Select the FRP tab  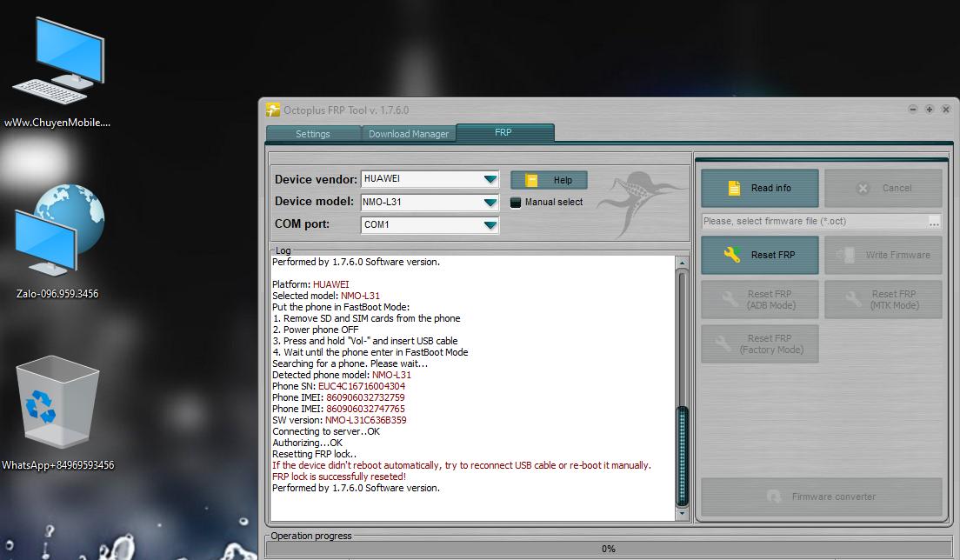click(x=503, y=132)
